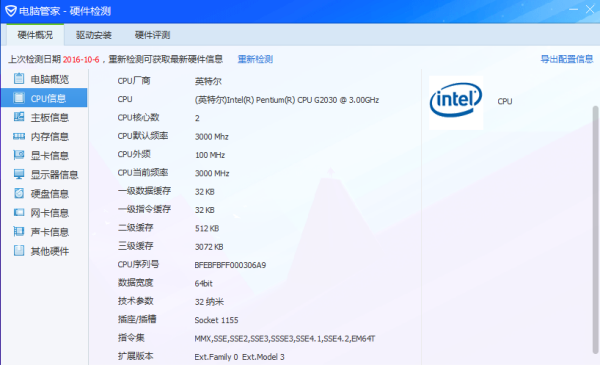Click the vertical scrollbar on the right
Image resolution: width=600 pixels, height=365 pixels.
[595, 230]
